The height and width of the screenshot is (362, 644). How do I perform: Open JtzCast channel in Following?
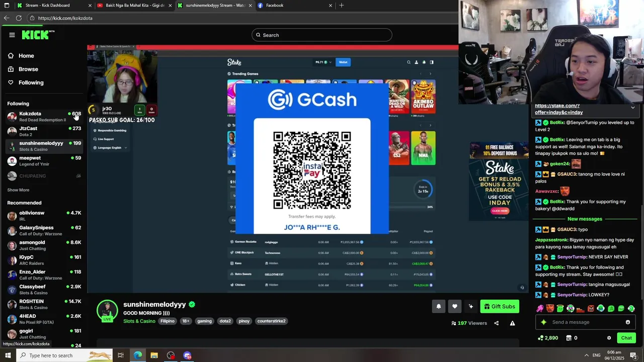pos(44,131)
